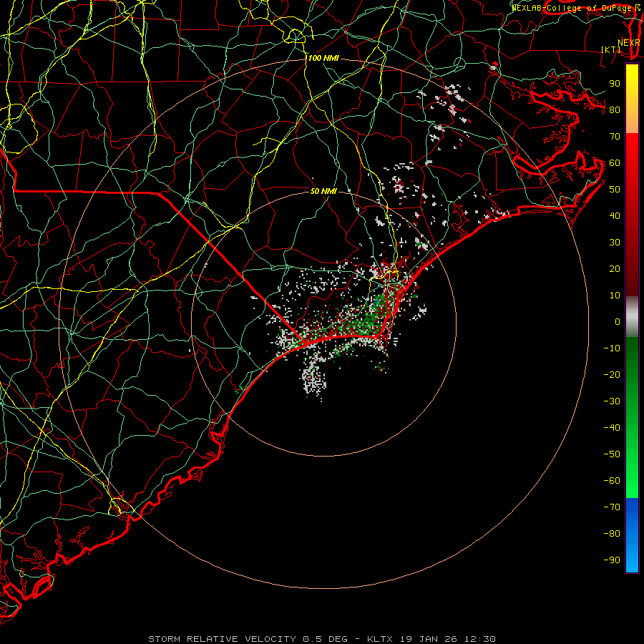
Task: Click the 30 value on the velocity scale
Action: pos(615,243)
